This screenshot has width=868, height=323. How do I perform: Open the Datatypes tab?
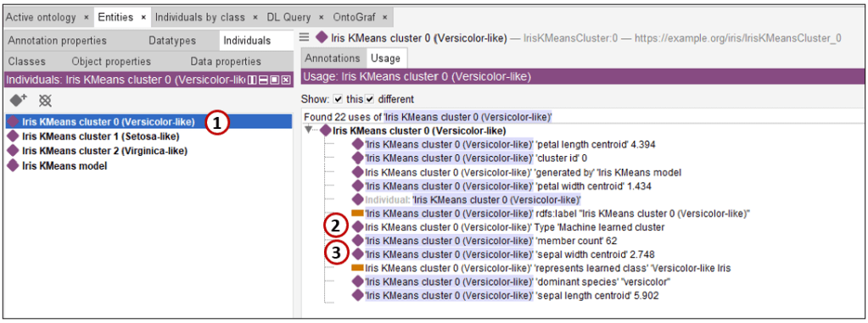pyautogui.click(x=172, y=41)
